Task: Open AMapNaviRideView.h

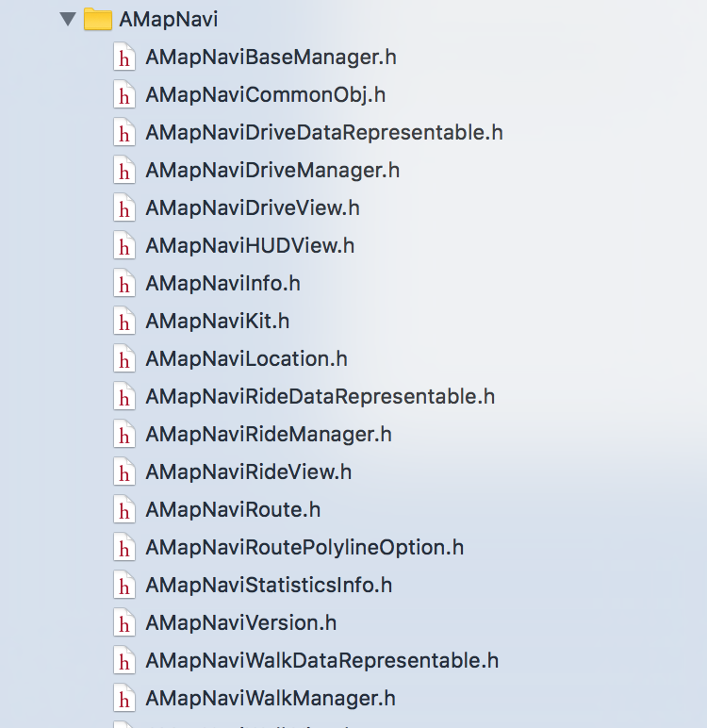Action: pos(249,472)
